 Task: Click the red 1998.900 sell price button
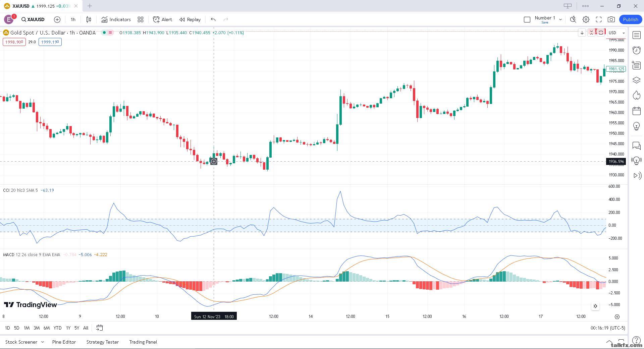(x=14, y=42)
